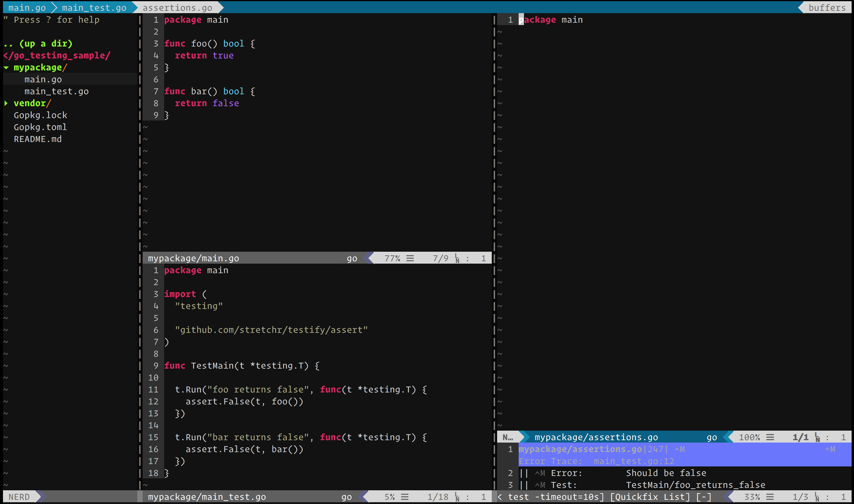Image resolution: width=854 pixels, height=504 pixels.
Task: Click the 5% indicator in main_test.go statusline
Action: pos(389,497)
